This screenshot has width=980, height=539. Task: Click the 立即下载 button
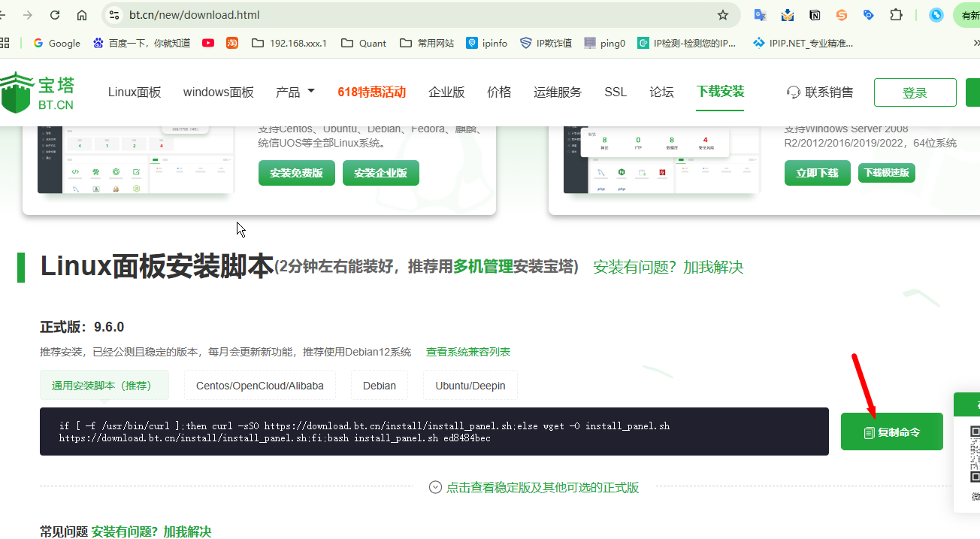(x=818, y=173)
